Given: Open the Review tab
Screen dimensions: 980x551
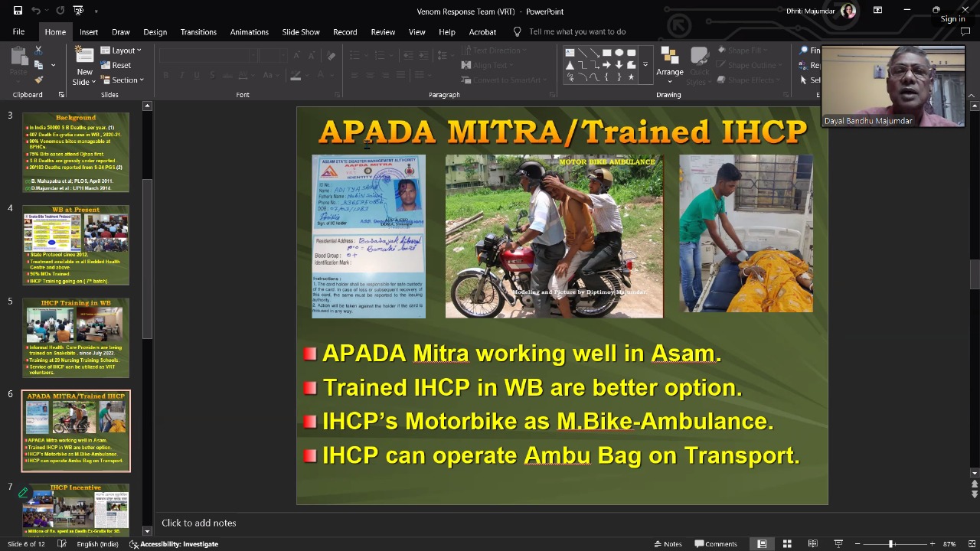Looking at the screenshot, I should 383,32.
